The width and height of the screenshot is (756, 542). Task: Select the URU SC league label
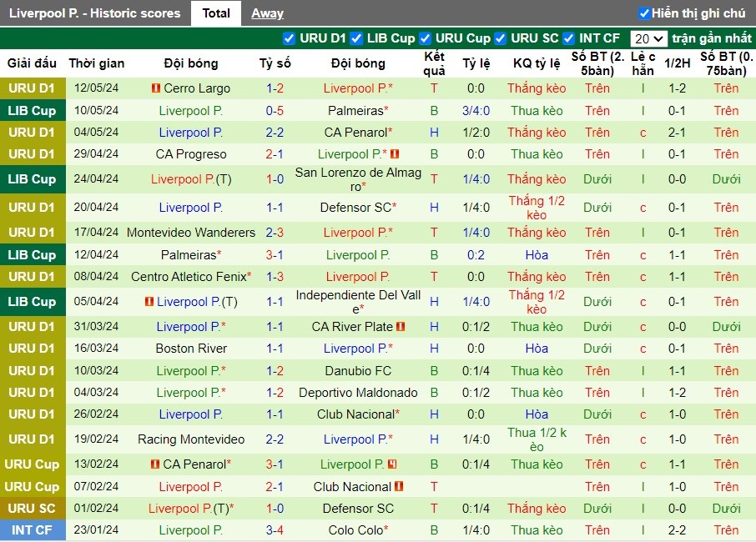pyautogui.click(x=32, y=509)
